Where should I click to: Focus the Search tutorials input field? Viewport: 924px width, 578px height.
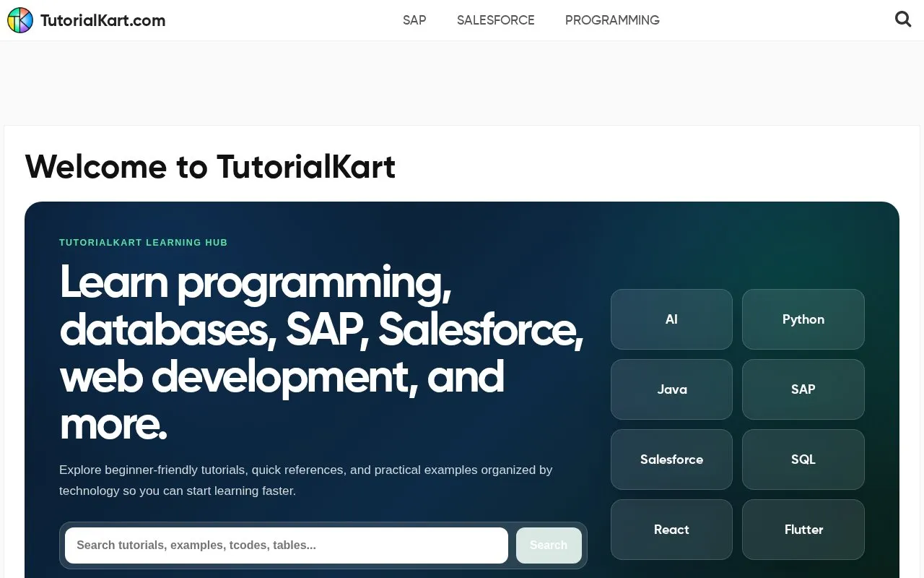[287, 545]
